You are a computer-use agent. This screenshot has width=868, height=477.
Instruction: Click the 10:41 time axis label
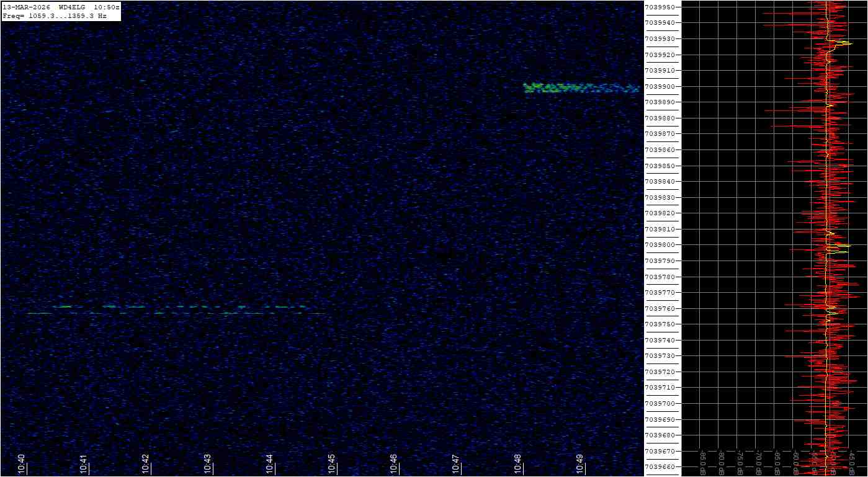[84, 464]
